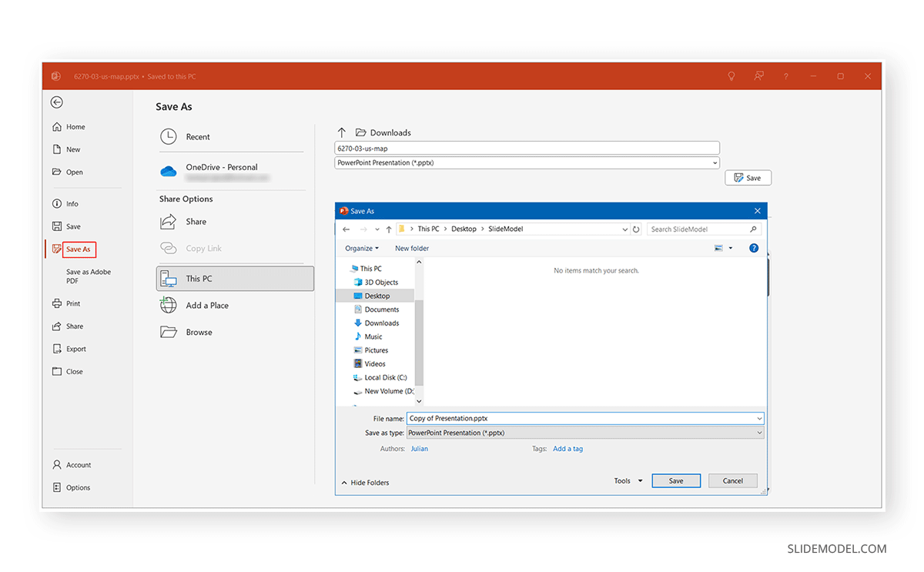The height and width of the screenshot is (572, 924).
Task: Click Add a tag link
Action: pyautogui.click(x=567, y=449)
